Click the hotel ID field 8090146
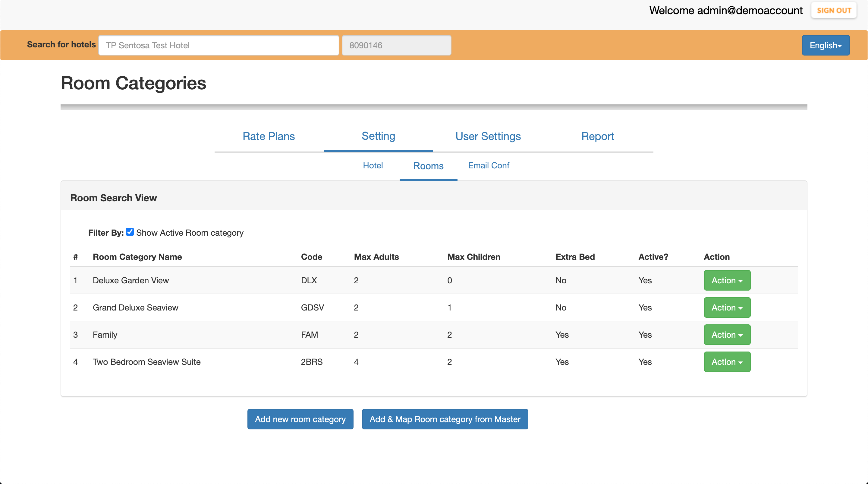Image resolution: width=868 pixels, height=484 pixels. tap(396, 45)
